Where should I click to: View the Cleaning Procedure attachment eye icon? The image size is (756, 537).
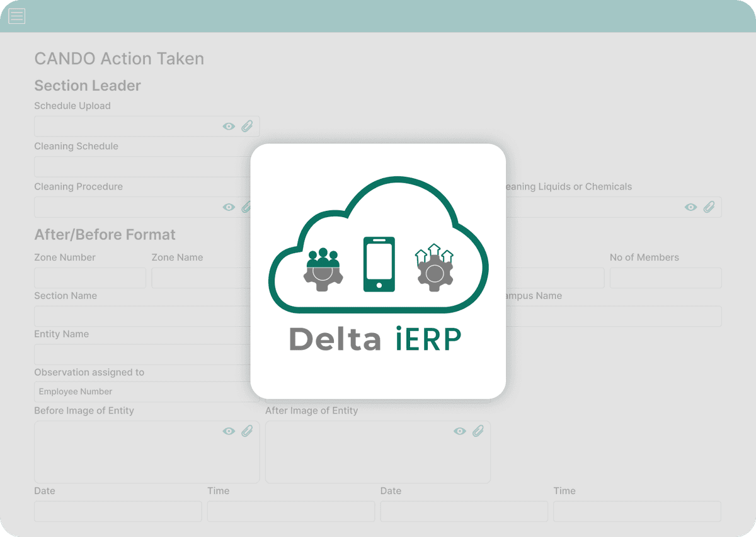[229, 207]
